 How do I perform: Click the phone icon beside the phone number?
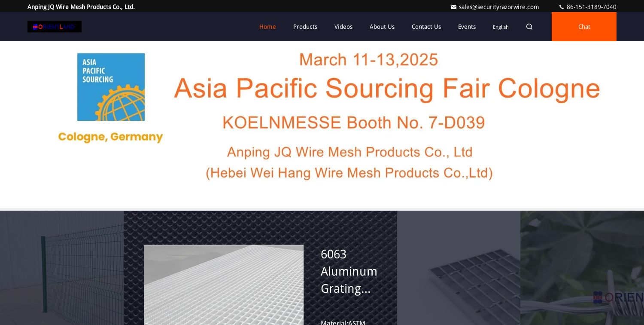562,7
